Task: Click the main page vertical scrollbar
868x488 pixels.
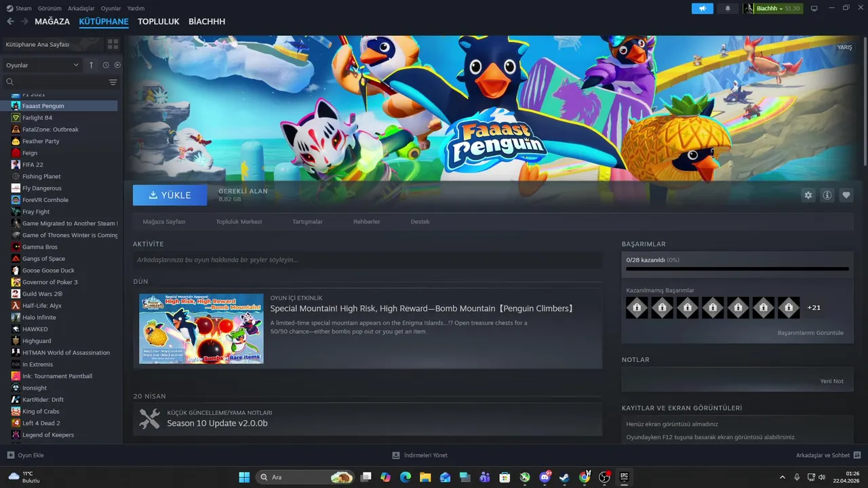Action: [x=865, y=102]
